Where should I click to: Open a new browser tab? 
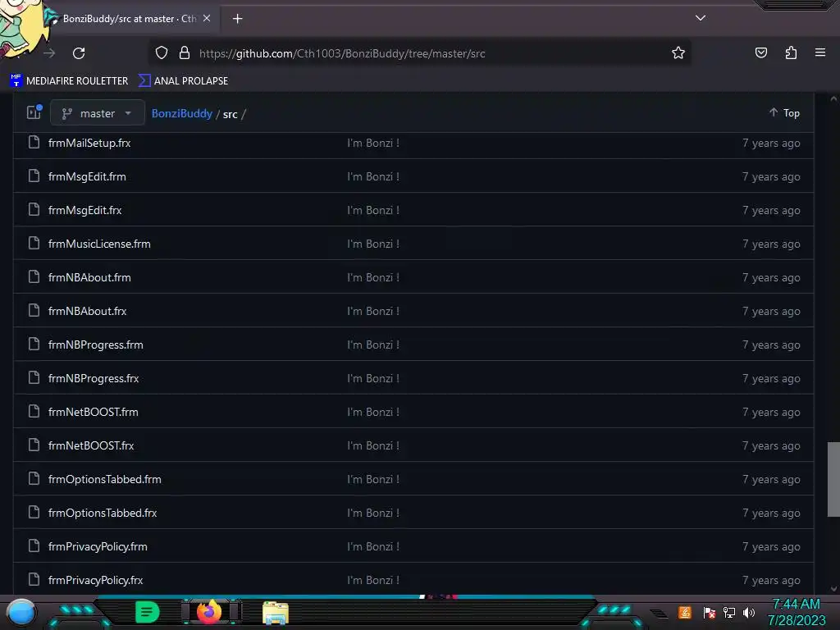tap(237, 19)
